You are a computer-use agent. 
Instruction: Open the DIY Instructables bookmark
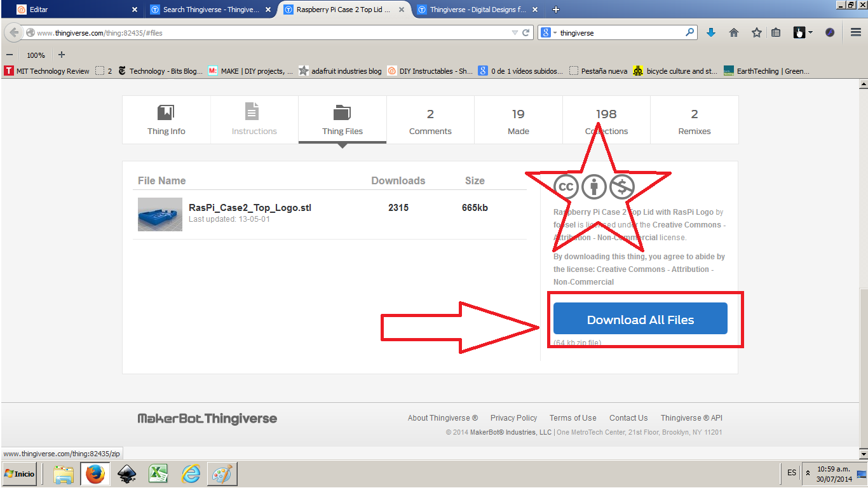click(430, 71)
